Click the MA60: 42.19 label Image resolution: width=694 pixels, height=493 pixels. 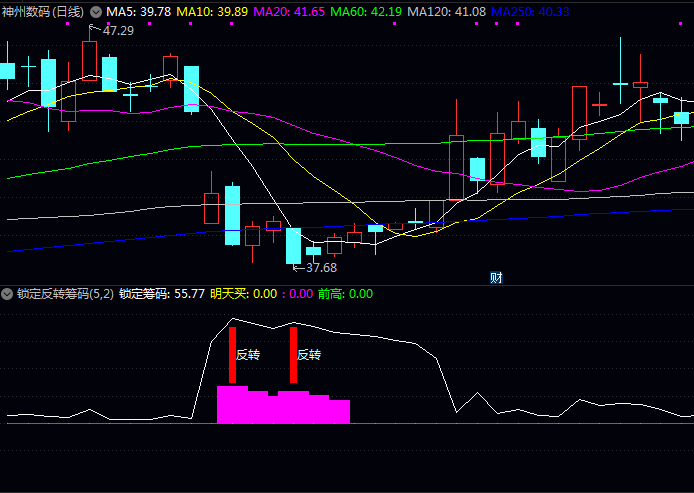coord(366,12)
